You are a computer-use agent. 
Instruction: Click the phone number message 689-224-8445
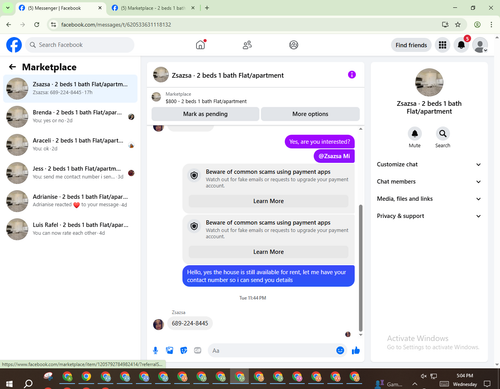tap(190, 323)
